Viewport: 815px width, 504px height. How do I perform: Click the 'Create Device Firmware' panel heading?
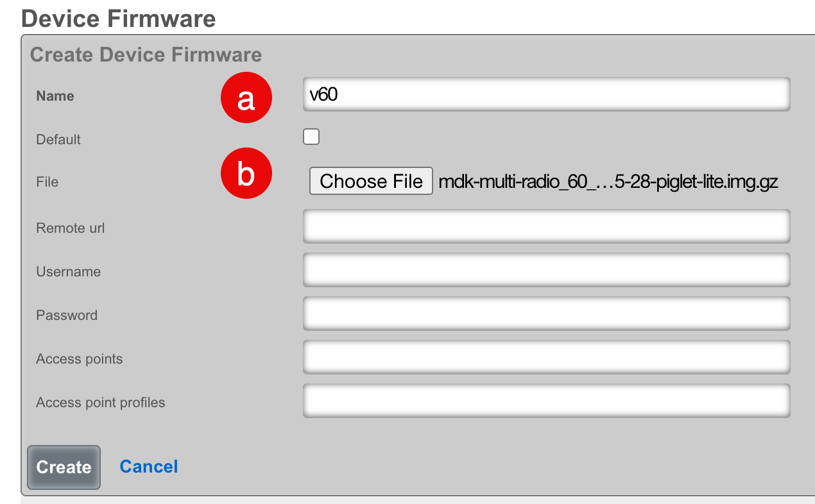(x=146, y=55)
